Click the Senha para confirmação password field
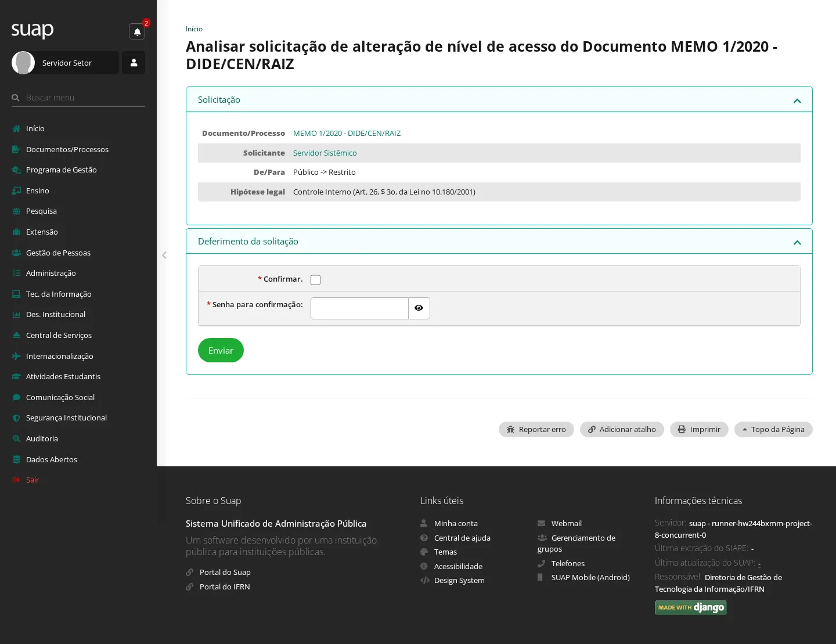 click(x=359, y=308)
